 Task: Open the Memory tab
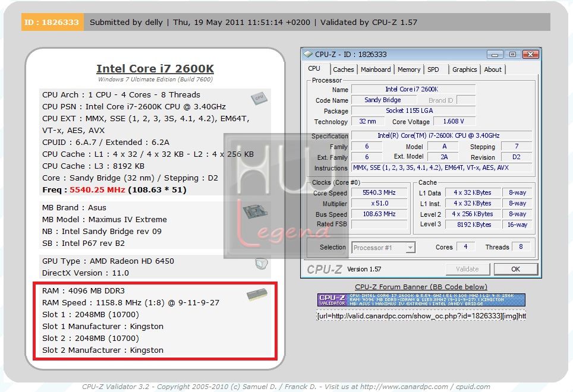409,69
